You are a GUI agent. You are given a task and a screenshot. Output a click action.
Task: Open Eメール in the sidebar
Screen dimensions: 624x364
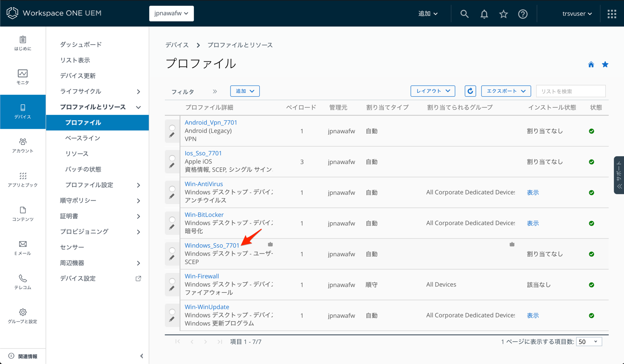click(x=23, y=248)
